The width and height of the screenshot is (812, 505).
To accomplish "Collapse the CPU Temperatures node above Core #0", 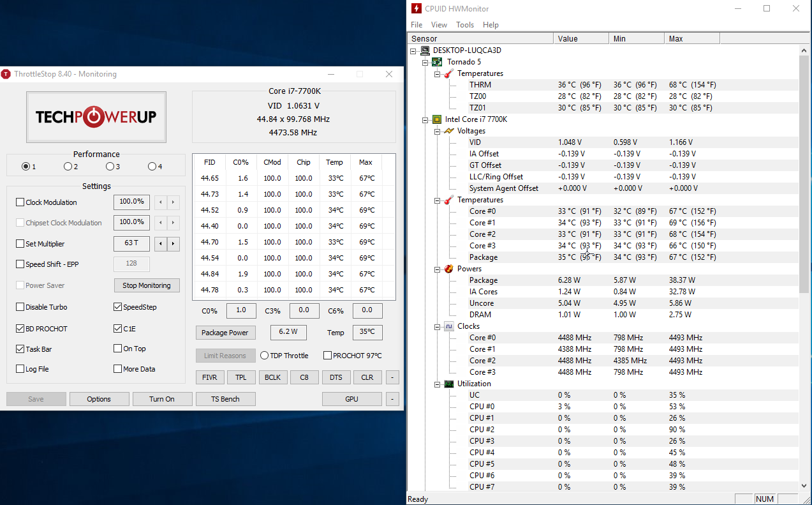I will click(x=437, y=200).
